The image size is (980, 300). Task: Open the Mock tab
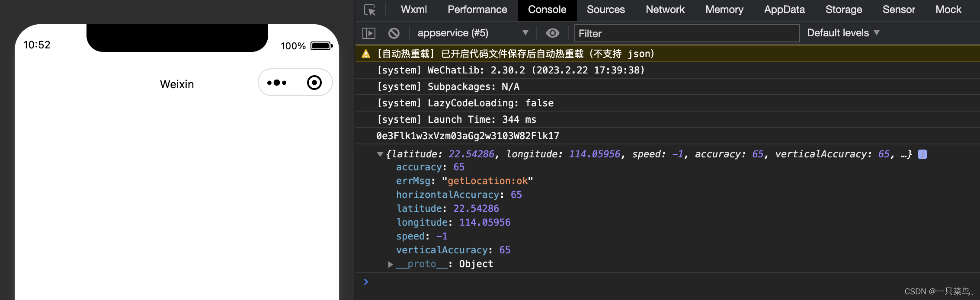pos(948,10)
